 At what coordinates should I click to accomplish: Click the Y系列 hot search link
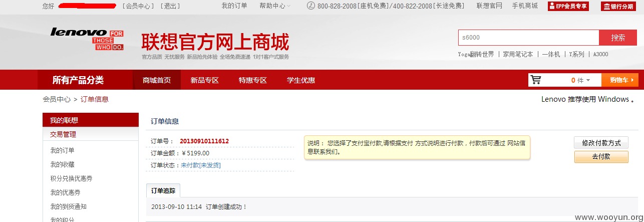click(x=576, y=54)
